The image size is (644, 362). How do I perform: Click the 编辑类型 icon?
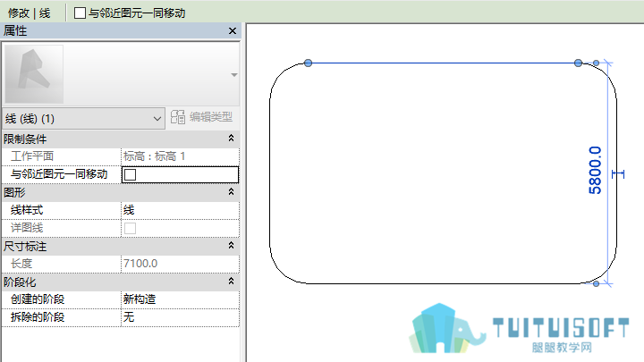178,117
